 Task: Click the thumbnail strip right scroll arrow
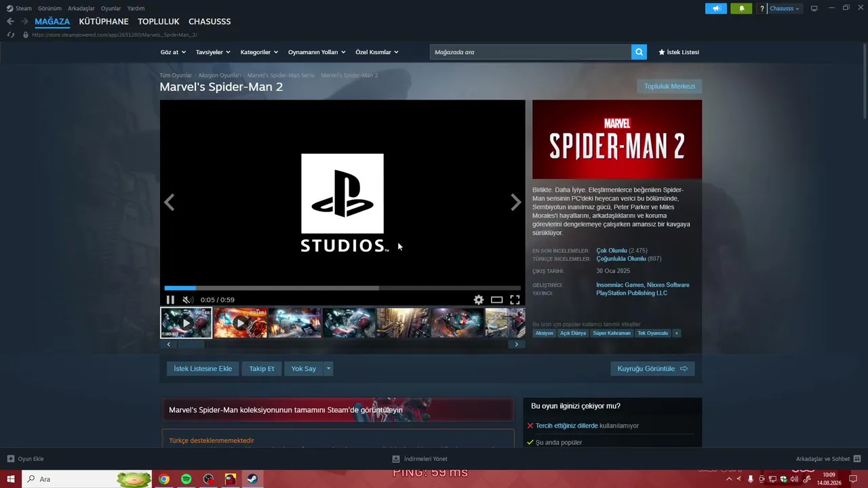516,344
